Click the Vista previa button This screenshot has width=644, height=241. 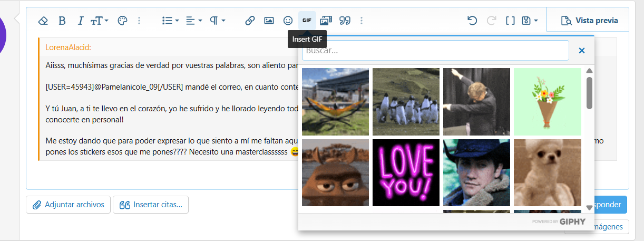(589, 21)
